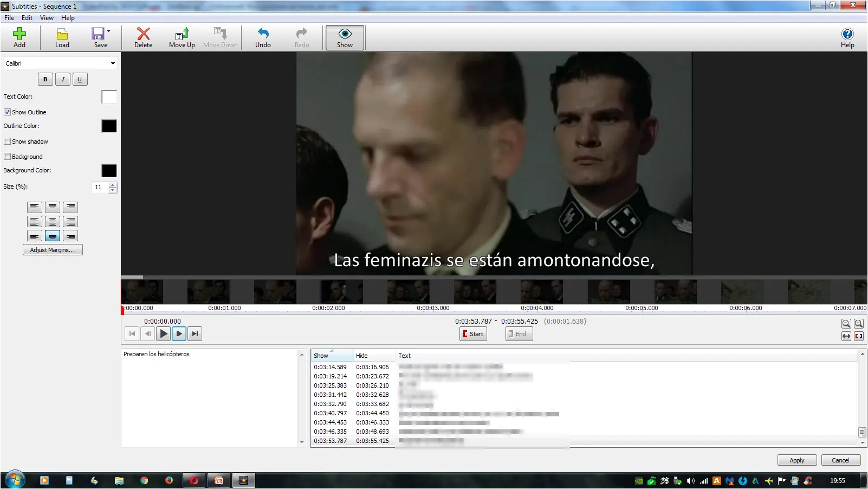
Task: Select bottom center alignment
Action: click(x=53, y=236)
